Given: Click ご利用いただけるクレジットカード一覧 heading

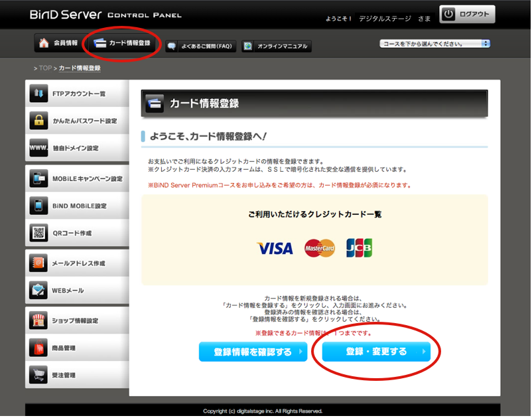Looking at the screenshot, I should 315,214.
